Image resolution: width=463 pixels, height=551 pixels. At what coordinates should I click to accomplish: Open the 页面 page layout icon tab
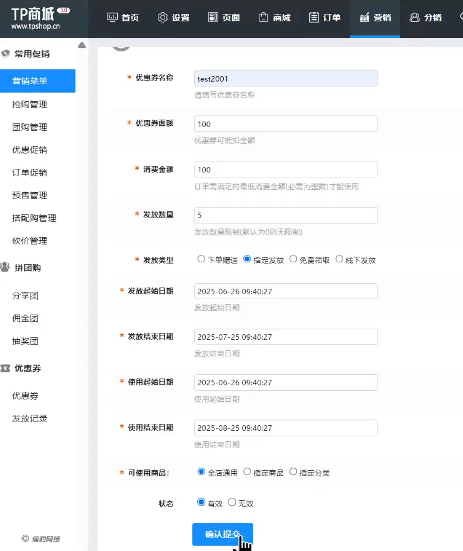tap(224, 17)
